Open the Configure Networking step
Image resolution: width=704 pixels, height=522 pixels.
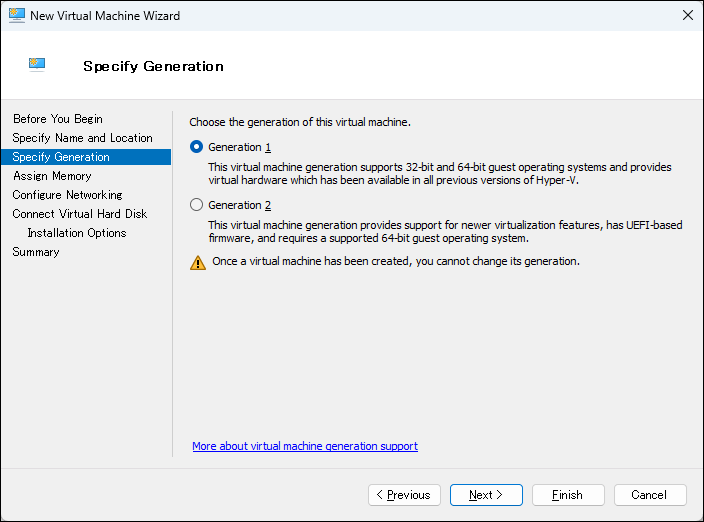tap(67, 195)
